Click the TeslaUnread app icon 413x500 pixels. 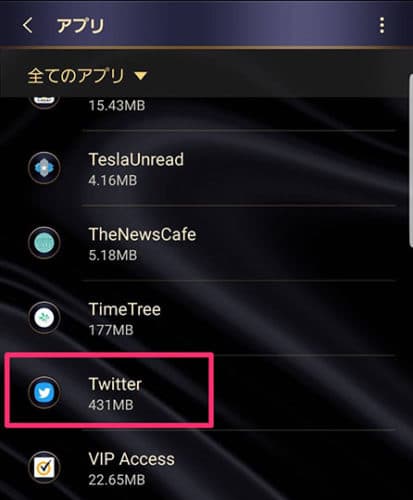pyautogui.click(x=44, y=168)
